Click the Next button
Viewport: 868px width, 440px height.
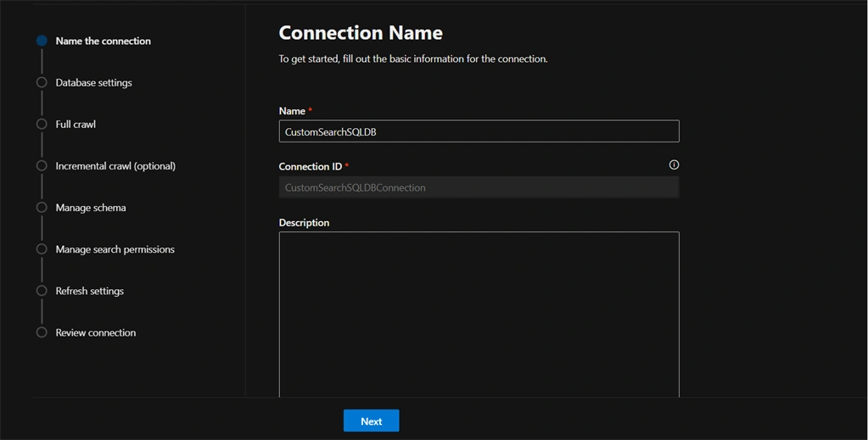click(x=371, y=421)
